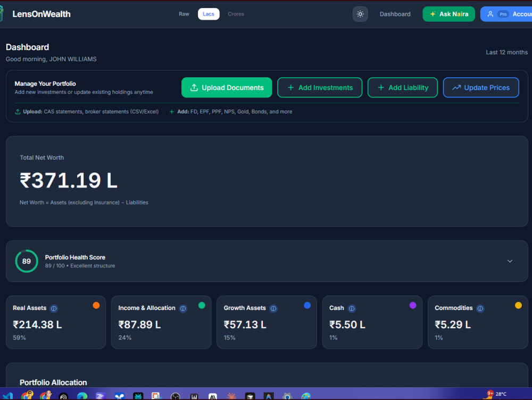Viewport: 532px width, 400px height.
Task: Click the yellow dot on Commodities card
Action: [x=518, y=305]
